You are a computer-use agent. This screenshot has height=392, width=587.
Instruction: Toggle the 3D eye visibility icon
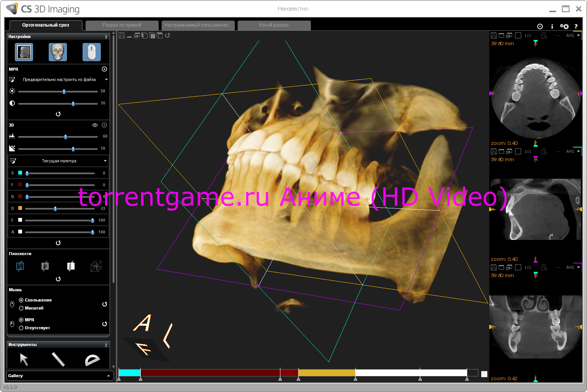[95, 125]
